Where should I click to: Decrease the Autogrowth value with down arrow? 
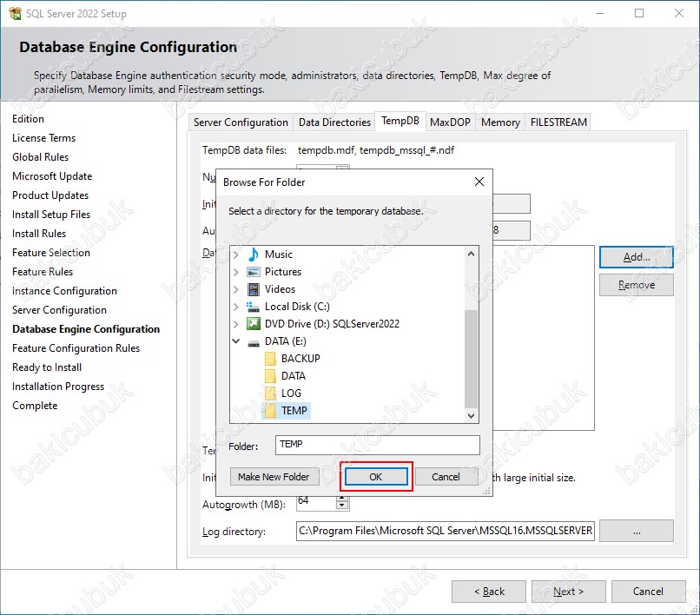coord(342,506)
